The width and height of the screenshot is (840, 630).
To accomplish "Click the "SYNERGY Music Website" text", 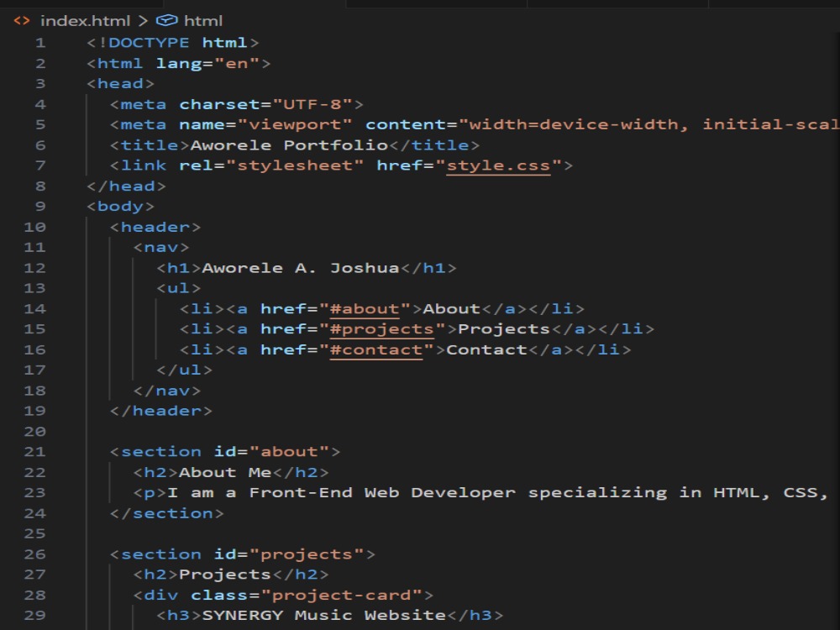I will [x=324, y=616].
